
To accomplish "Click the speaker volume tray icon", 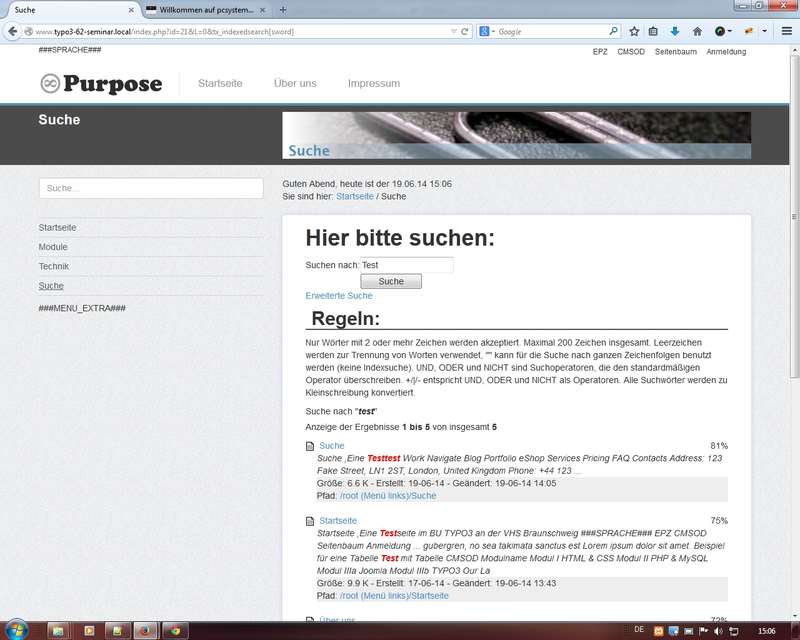I will pos(718,631).
